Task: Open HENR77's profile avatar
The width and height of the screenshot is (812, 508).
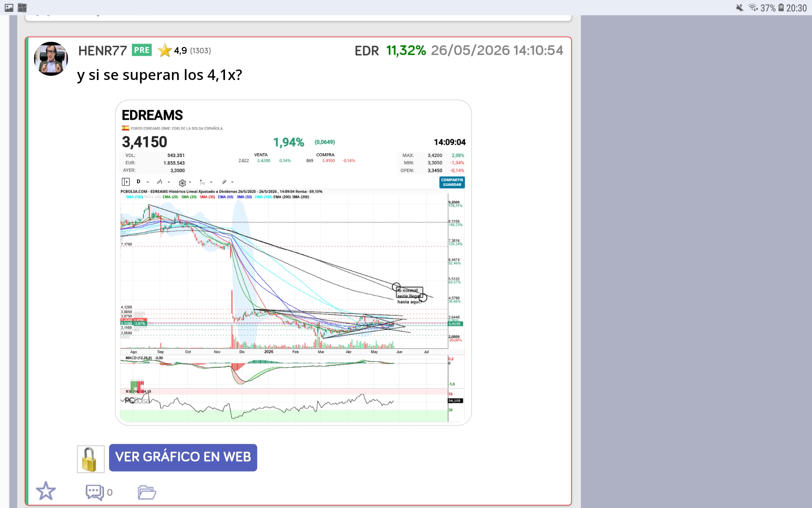Action: tap(51, 59)
